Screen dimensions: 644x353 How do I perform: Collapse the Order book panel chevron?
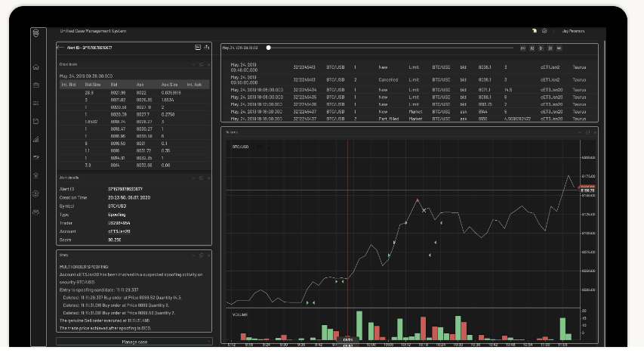[193, 64]
